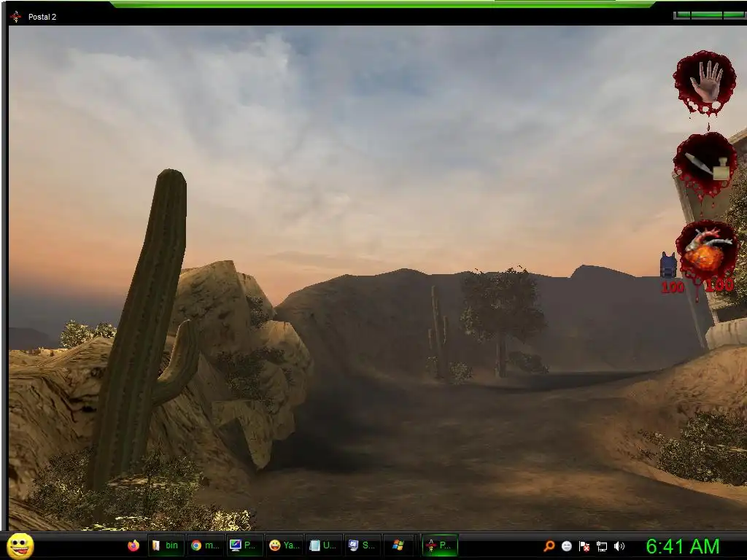Image resolution: width=747 pixels, height=560 pixels.
Task: Open the smiley face Start button
Action: pos(20,545)
